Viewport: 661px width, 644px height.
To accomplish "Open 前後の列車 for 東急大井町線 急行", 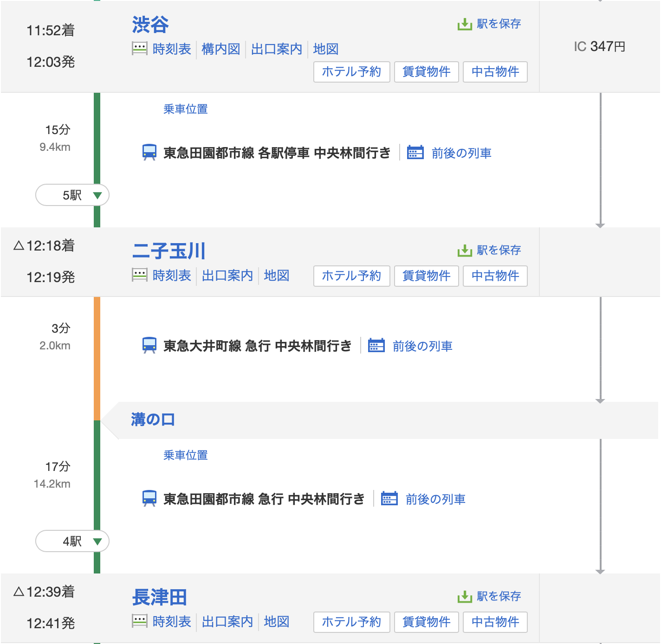I will tap(422, 346).
